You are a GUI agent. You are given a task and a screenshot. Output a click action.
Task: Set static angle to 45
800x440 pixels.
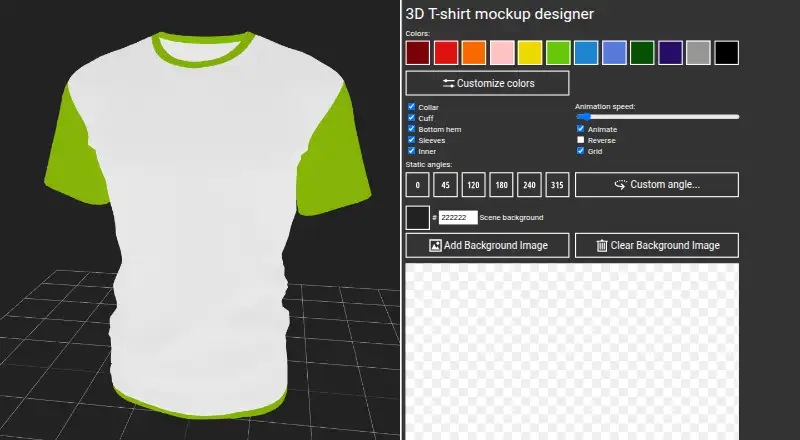coord(445,184)
